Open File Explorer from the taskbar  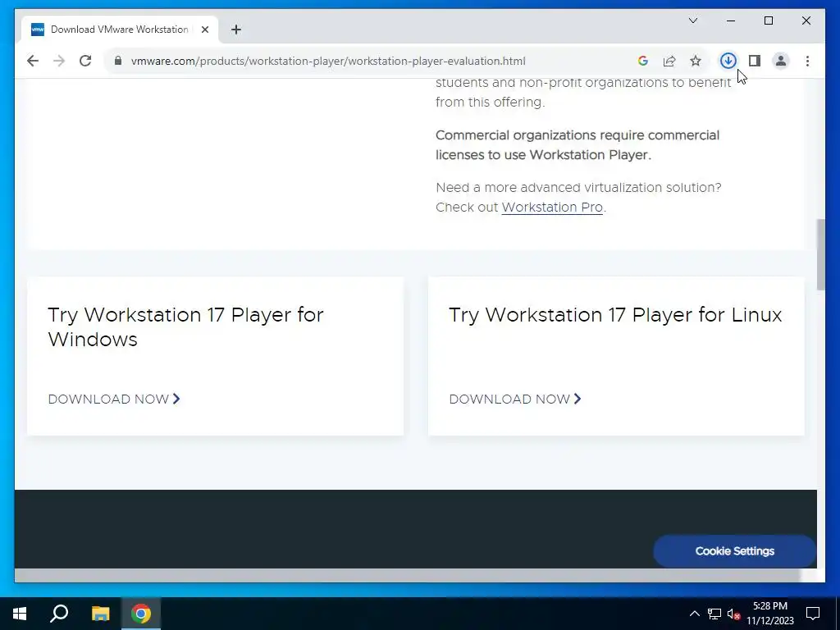point(100,614)
